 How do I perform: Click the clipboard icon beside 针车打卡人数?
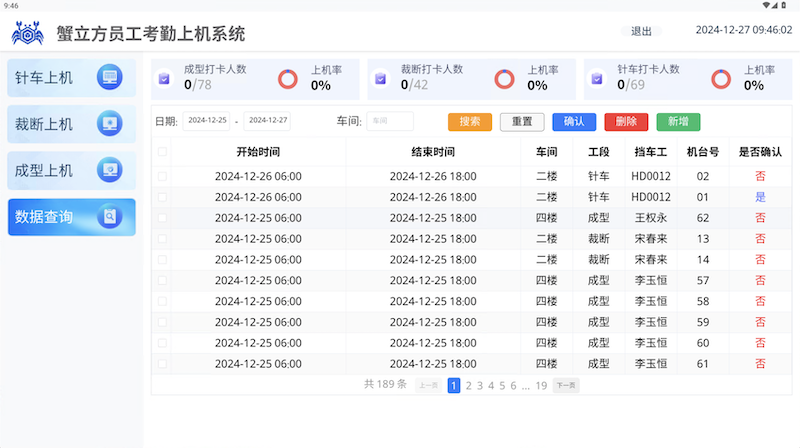click(597, 79)
